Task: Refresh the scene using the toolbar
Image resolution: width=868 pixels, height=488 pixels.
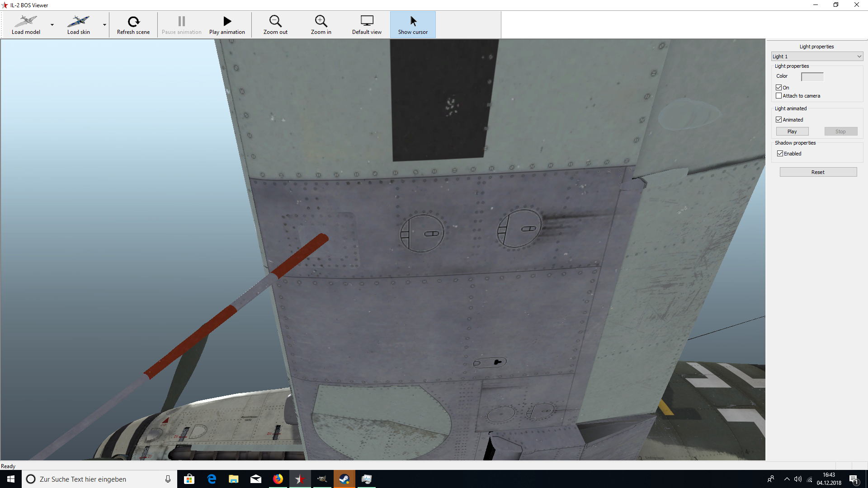Action: tap(133, 25)
